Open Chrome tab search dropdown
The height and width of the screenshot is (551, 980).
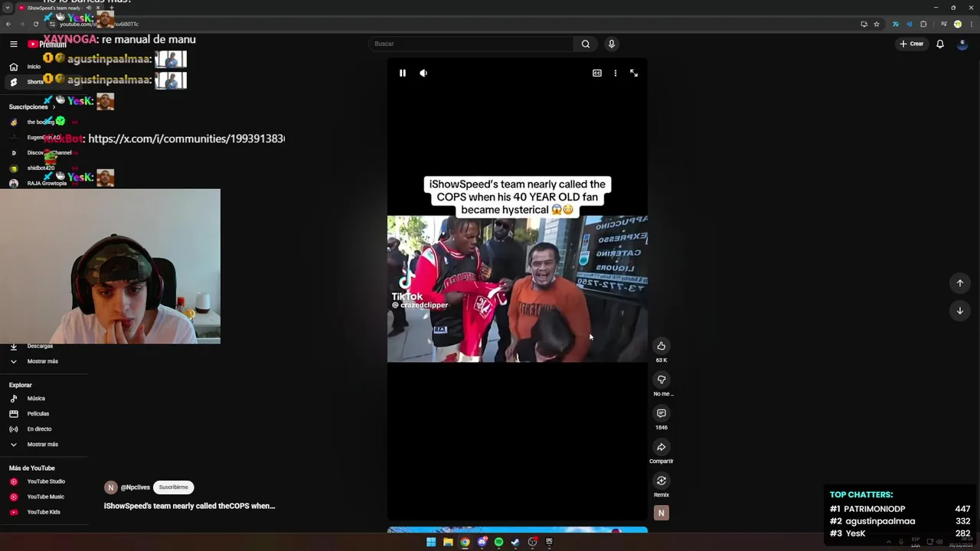(7, 8)
